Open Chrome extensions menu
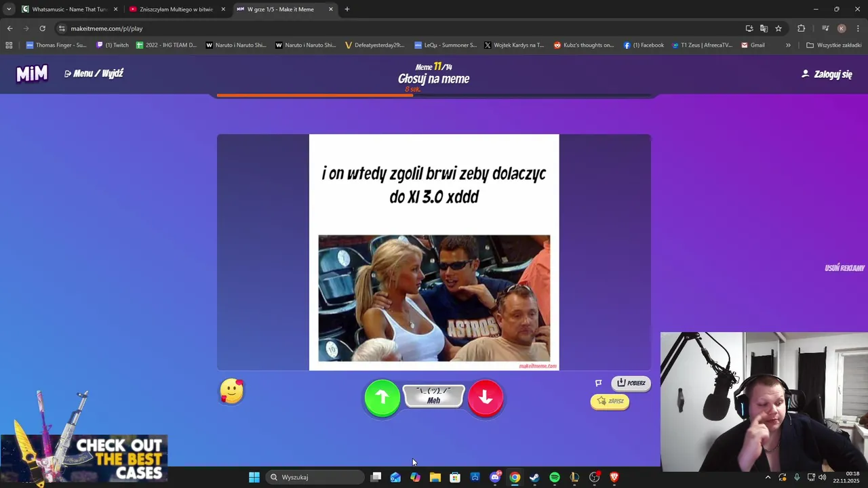The height and width of the screenshot is (488, 868). click(x=802, y=28)
